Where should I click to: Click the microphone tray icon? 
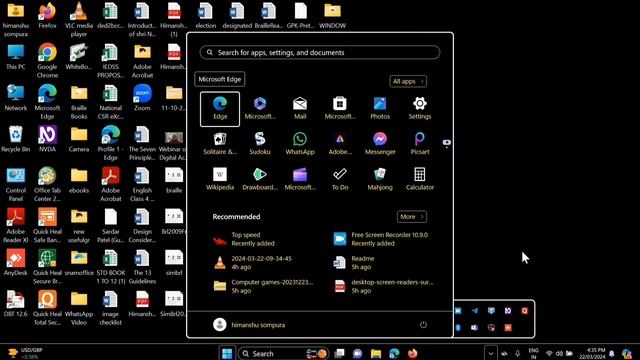(518, 353)
